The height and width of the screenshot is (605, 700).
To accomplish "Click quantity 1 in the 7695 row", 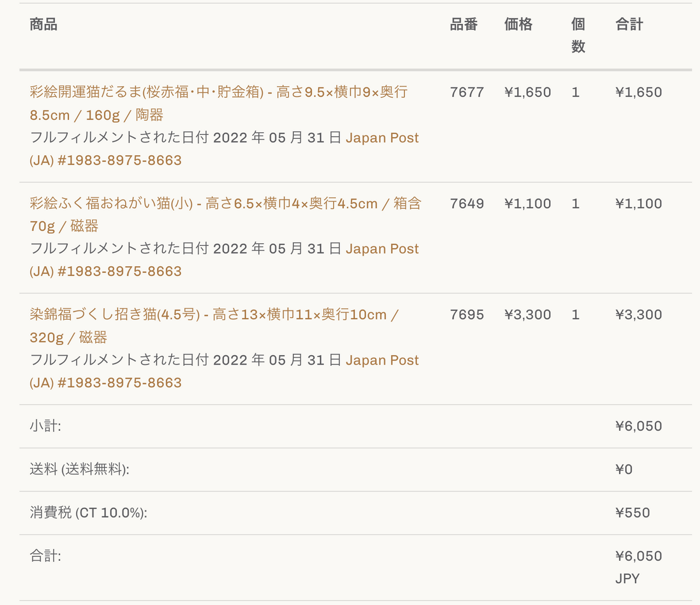I will [575, 315].
